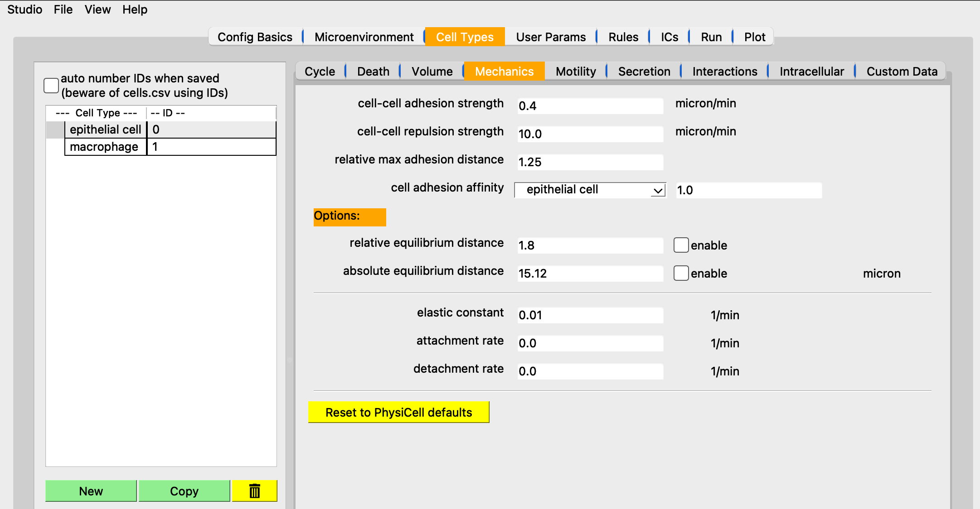Image resolution: width=980 pixels, height=509 pixels.
Task: Edit absolute equilibrium distance field
Action: click(590, 273)
